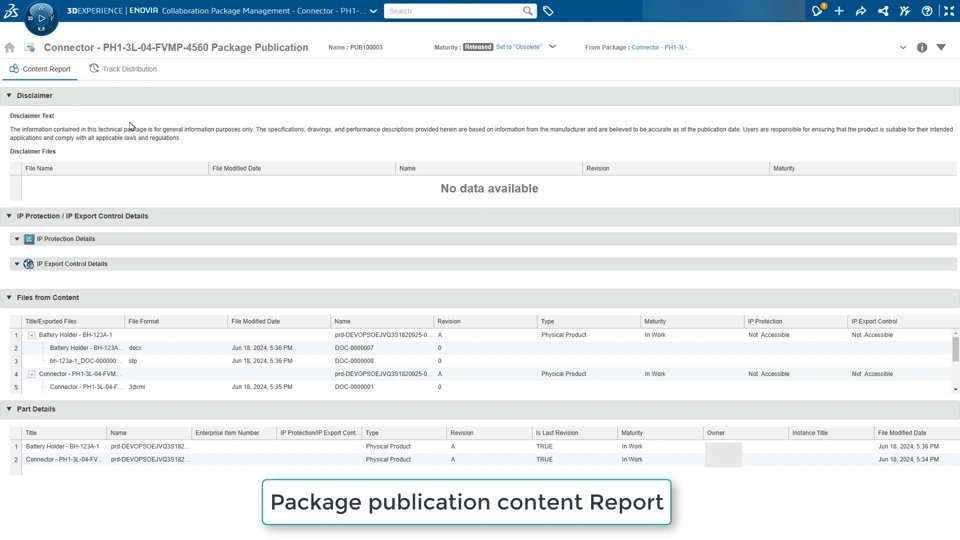Collapse Files from Content section
960x540 pixels.
coord(9,298)
